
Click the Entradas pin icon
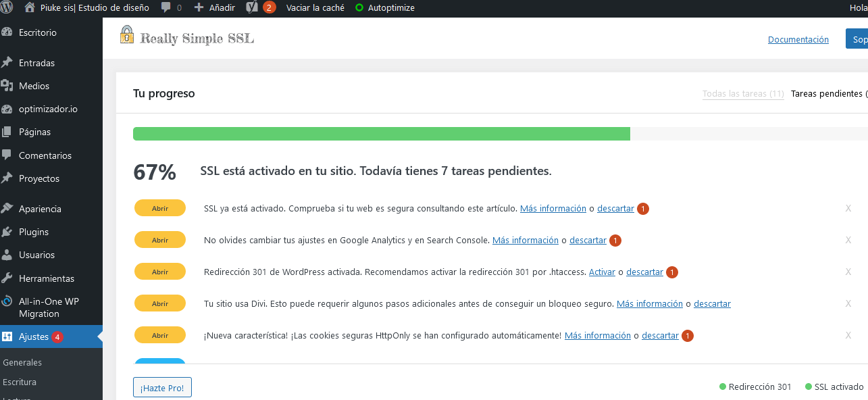click(7, 63)
